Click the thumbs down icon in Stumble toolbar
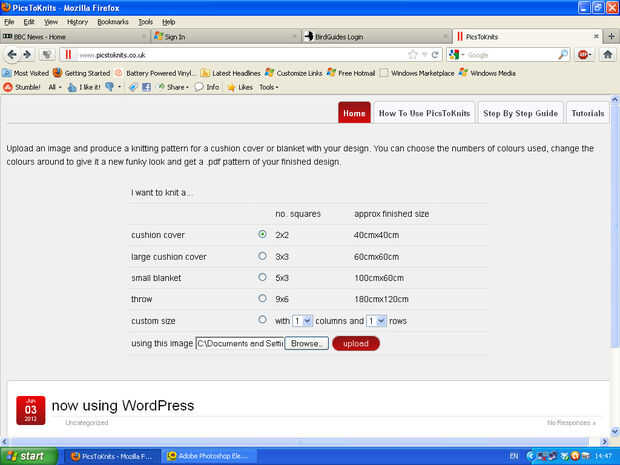620x465 pixels. [110, 87]
